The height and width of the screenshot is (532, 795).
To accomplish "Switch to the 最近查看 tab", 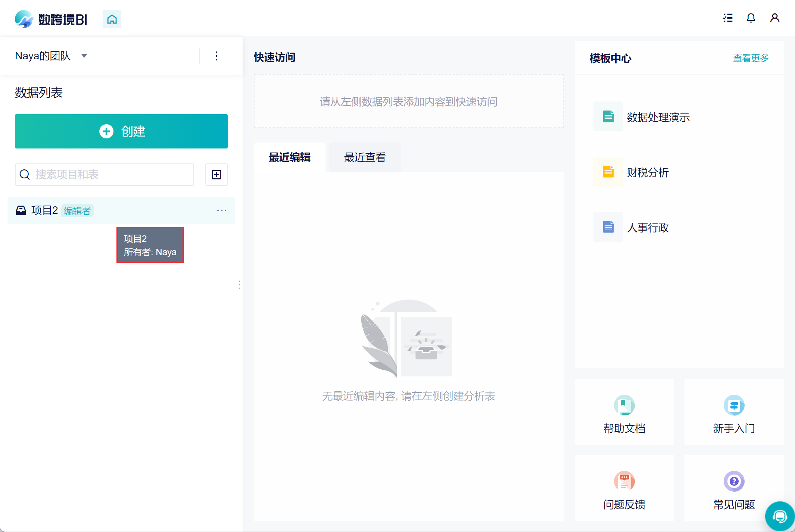I will pyautogui.click(x=365, y=157).
